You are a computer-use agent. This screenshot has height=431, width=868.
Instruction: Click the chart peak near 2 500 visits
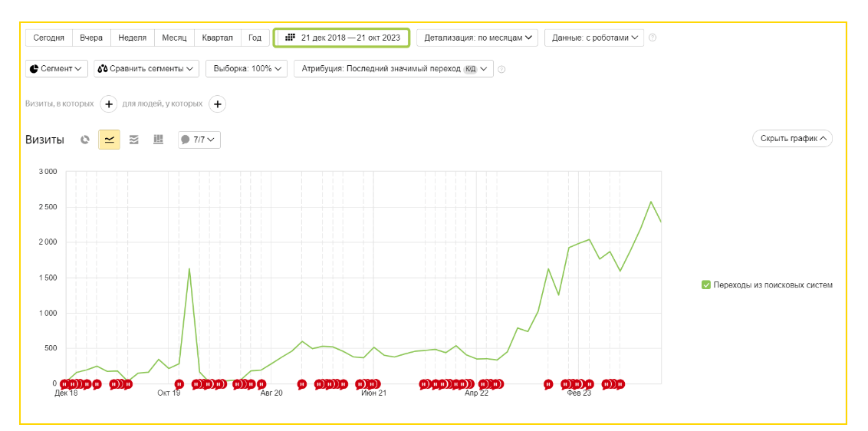[x=651, y=202]
